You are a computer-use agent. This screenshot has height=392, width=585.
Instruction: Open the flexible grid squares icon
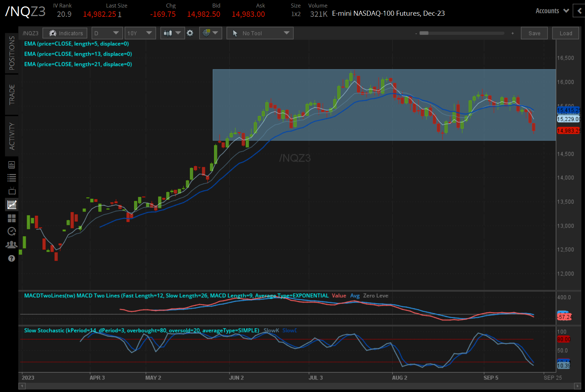pyautogui.click(x=12, y=218)
